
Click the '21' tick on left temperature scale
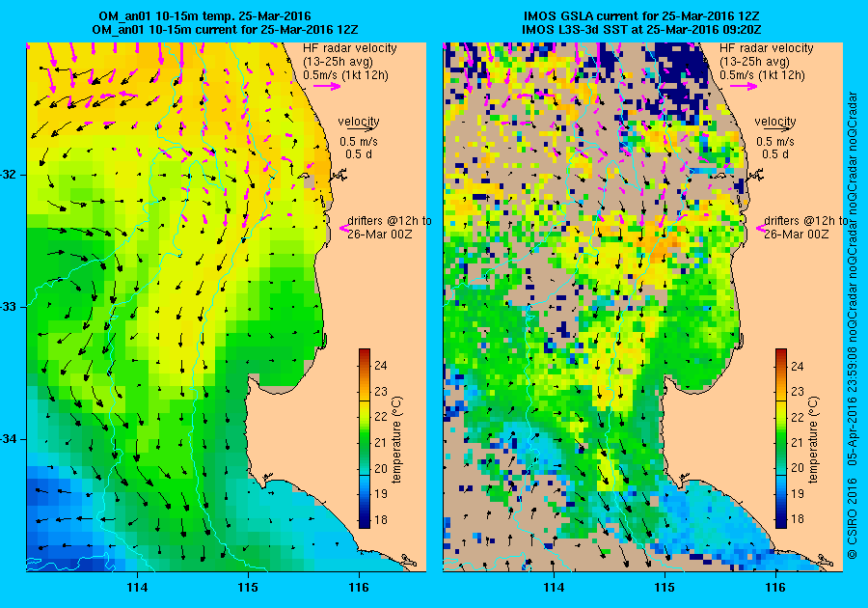tap(381, 442)
